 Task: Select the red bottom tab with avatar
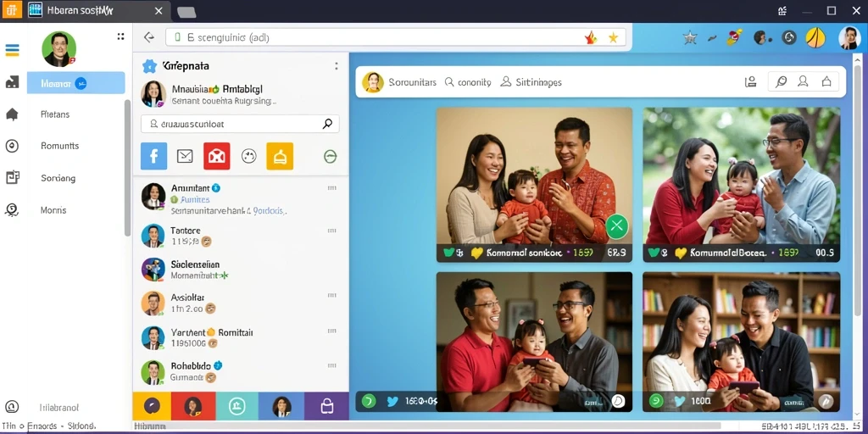click(193, 406)
